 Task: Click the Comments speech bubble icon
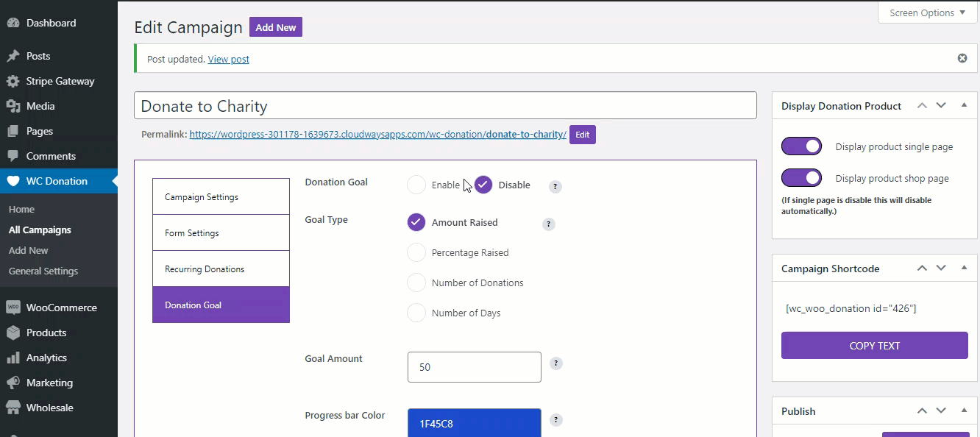pyautogui.click(x=13, y=156)
